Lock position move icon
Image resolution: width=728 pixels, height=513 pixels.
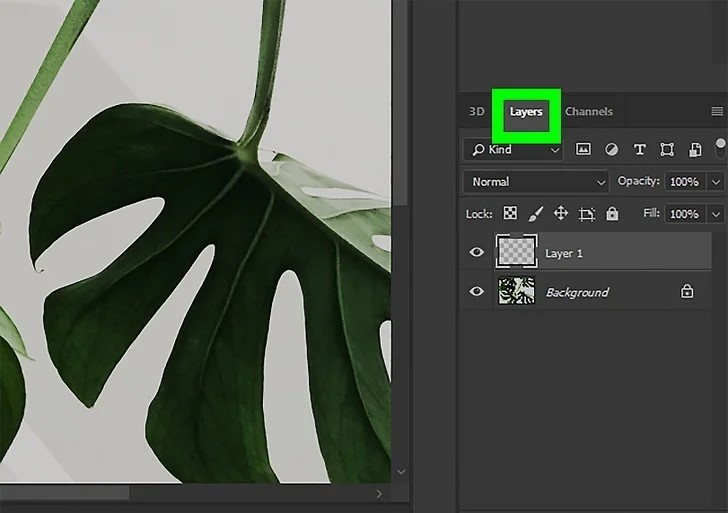click(561, 214)
